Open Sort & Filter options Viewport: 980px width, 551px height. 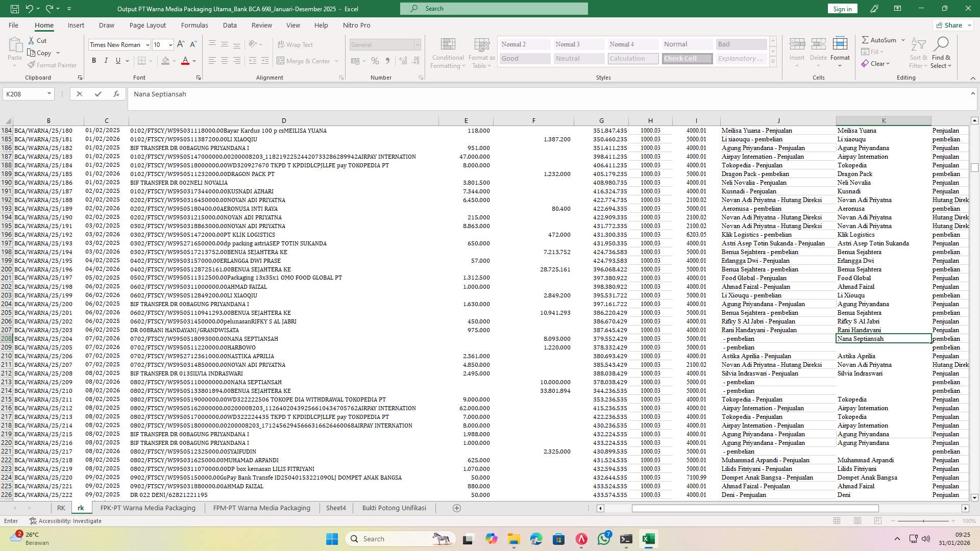(x=918, y=53)
